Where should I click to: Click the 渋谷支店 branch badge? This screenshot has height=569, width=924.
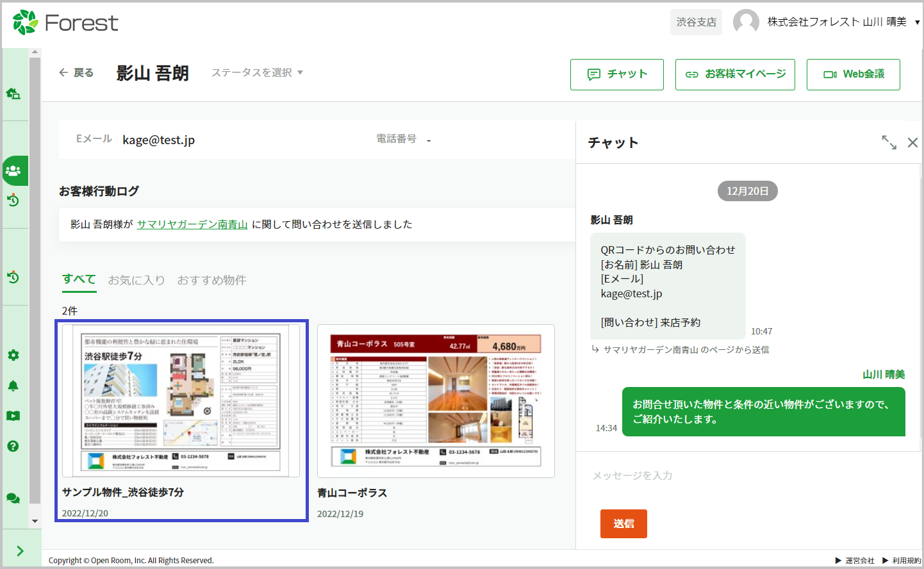coord(697,22)
